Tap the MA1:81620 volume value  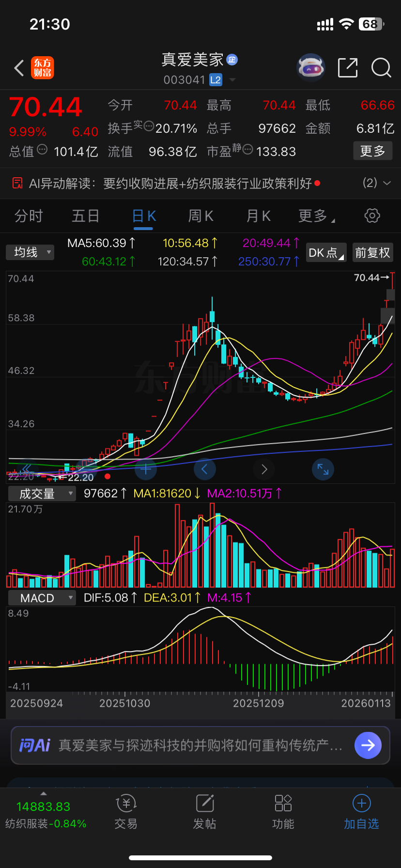[167, 494]
